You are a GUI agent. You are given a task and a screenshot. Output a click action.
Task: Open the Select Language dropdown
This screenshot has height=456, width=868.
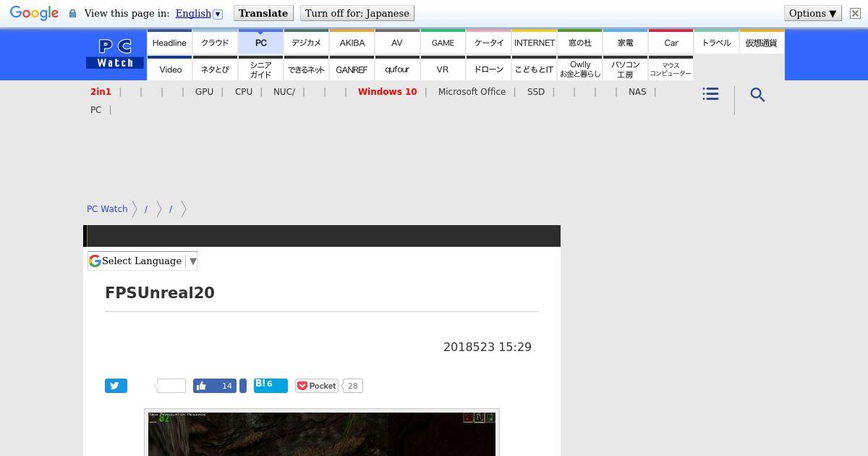coord(142,261)
